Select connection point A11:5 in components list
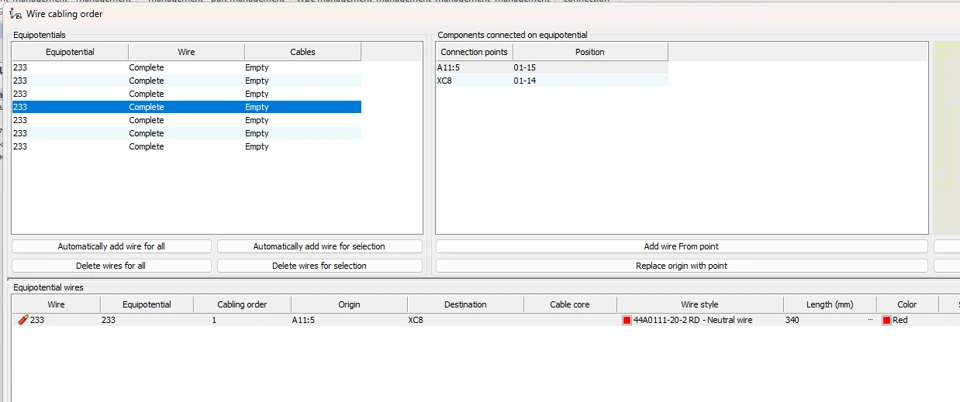The image size is (960, 402). pyautogui.click(x=449, y=68)
